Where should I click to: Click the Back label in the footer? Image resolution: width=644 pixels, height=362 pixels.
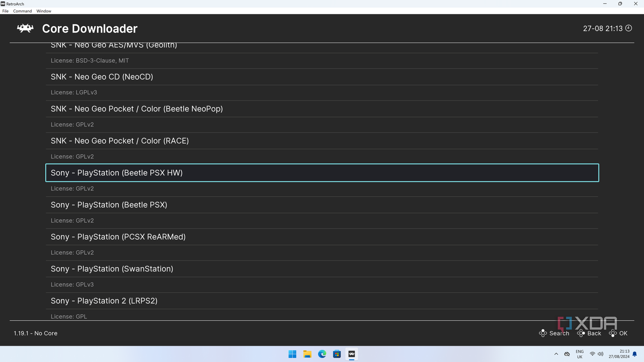(x=594, y=333)
